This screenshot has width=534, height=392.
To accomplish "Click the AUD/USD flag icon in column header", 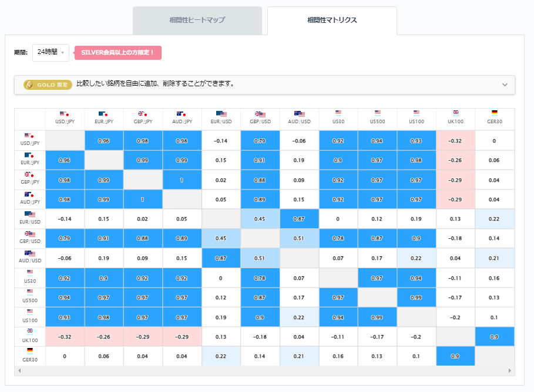I will click(x=299, y=114).
